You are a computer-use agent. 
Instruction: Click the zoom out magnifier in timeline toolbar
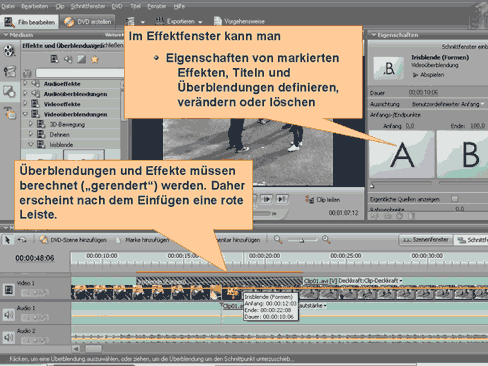[x=278, y=239]
